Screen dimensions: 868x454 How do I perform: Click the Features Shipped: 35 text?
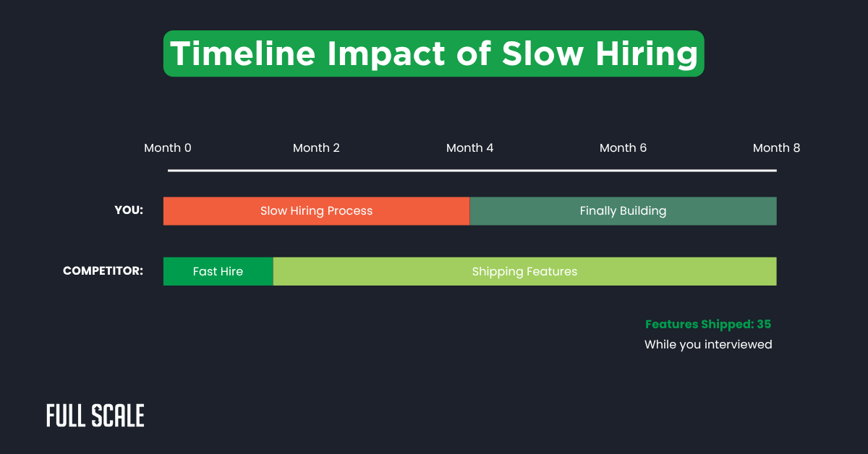pos(708,324)
